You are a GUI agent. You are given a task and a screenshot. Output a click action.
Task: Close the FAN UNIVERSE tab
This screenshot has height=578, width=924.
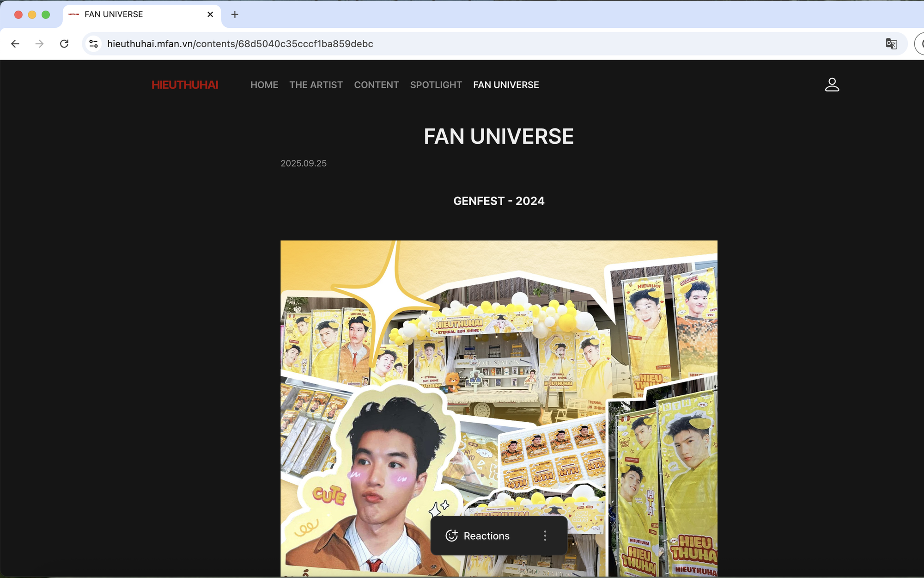[x=210, y=14]
